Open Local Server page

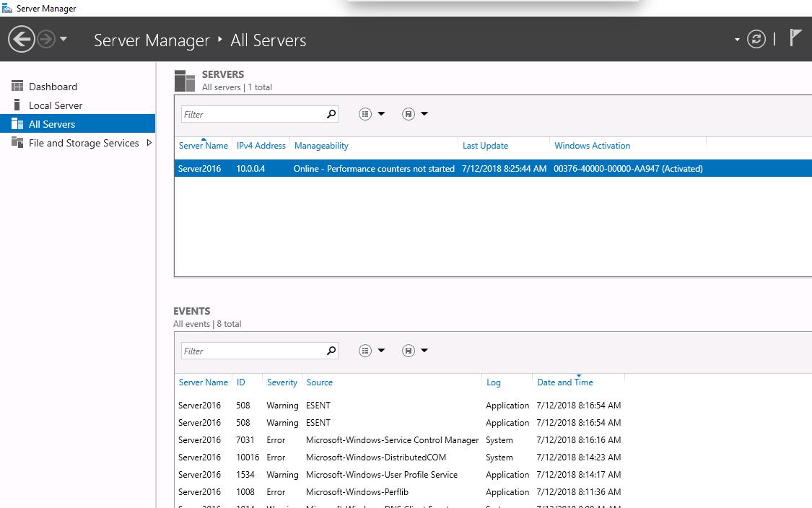(x=56, y=105)
